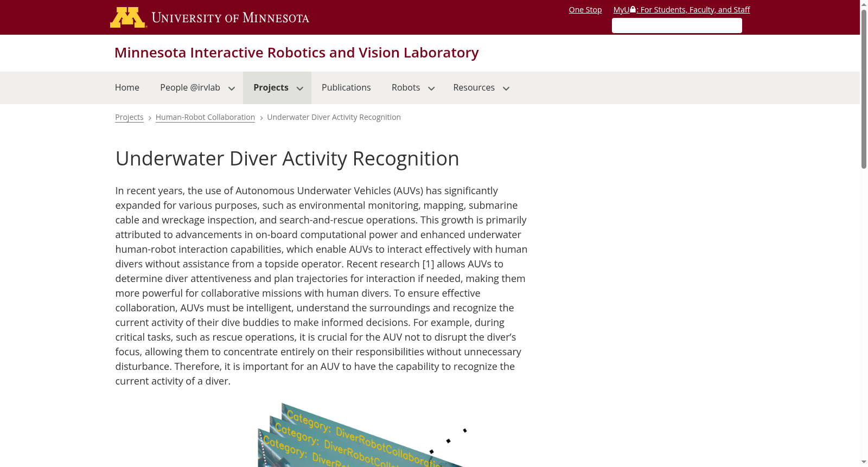The width and height of the screenshot is (868, 467).
Task: Click the Underwater Diver Activity Recognition heading
Action: [287, 158]
